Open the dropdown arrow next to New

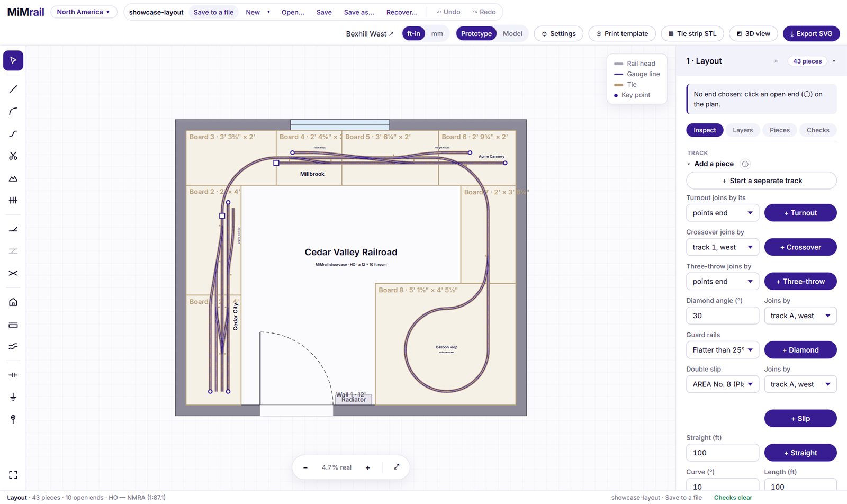click(268, 12)
